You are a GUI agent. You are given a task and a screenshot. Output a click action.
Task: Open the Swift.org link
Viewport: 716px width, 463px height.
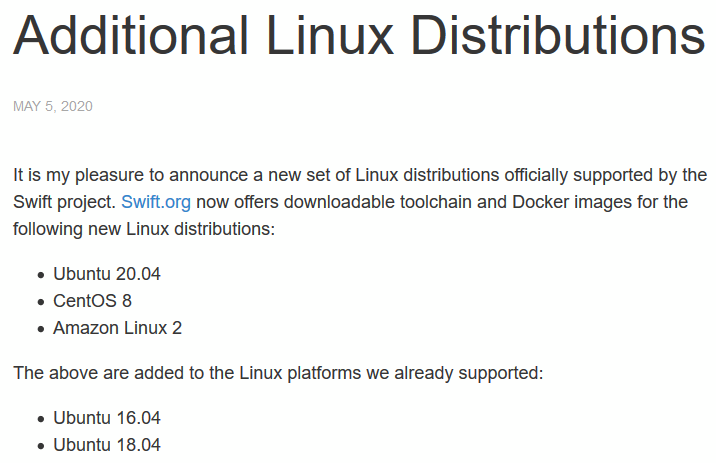pyautogui.click(x=155, y=202)
